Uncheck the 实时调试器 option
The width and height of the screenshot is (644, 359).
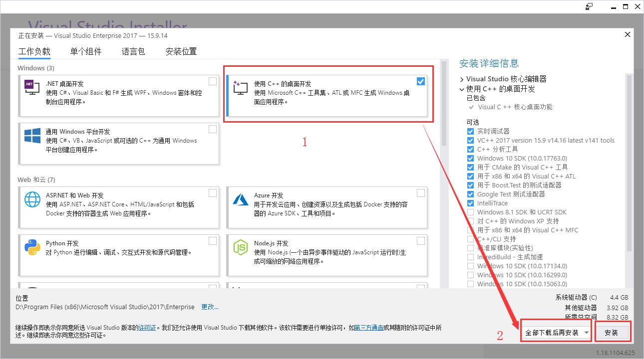pyautogui.click(x=470, y=131)
